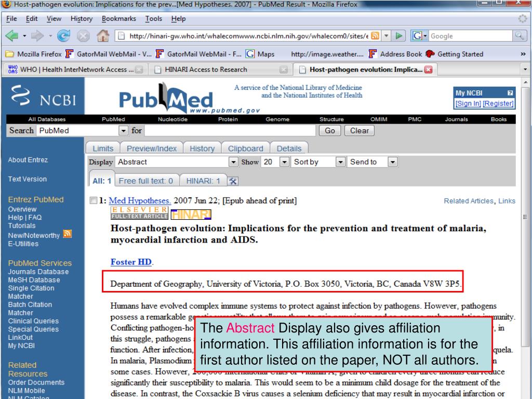The width and height of the screenshot is (532, 399).
Task: Show more bookmarks chevron
Action: pyautogui.click(x=523, y=54)
